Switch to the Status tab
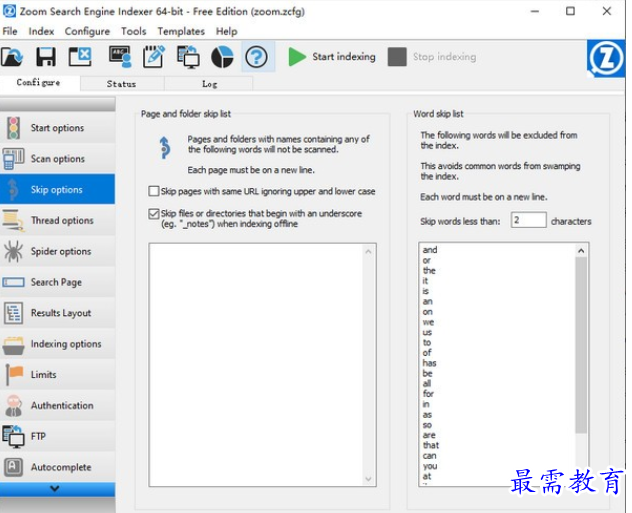This screenshot has height=513, width=632. coord(122,84)
